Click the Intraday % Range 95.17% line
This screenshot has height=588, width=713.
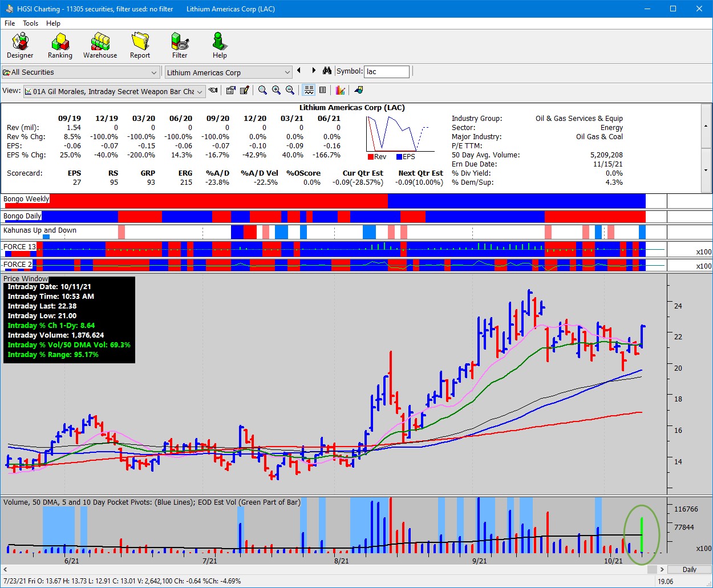(x=53, y=355)
